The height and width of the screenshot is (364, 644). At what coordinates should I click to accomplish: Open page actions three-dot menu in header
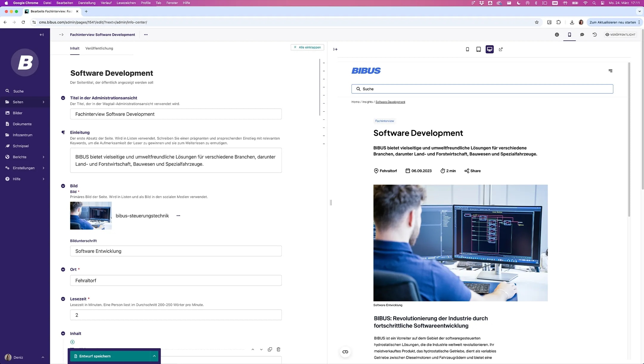(146, 35)
